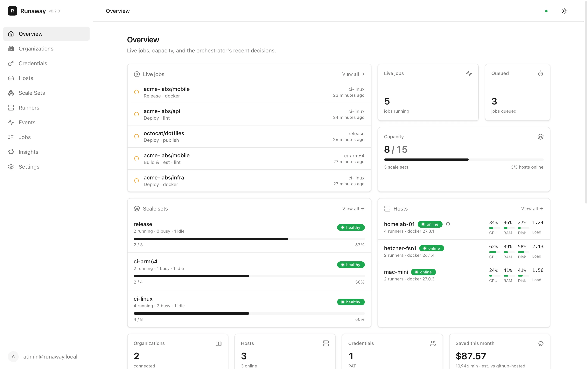Click the 3 jobs queued count
Screen dimensions: 588x369
[494, 101]
